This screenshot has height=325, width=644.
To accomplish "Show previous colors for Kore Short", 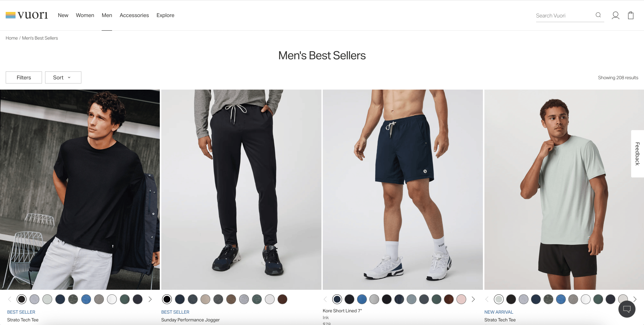I will pyautogui.click(x=325, y=299).
